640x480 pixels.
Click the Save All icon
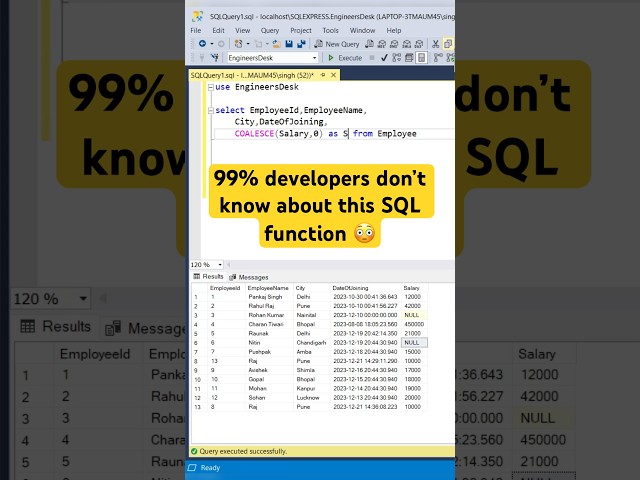pos(301,44)
